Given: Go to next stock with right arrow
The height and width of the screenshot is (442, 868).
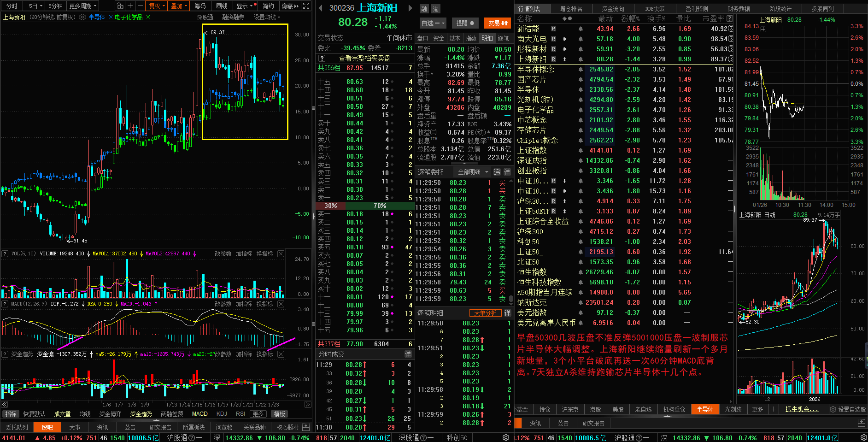Looking at the screenshot, I should point(411,8).
